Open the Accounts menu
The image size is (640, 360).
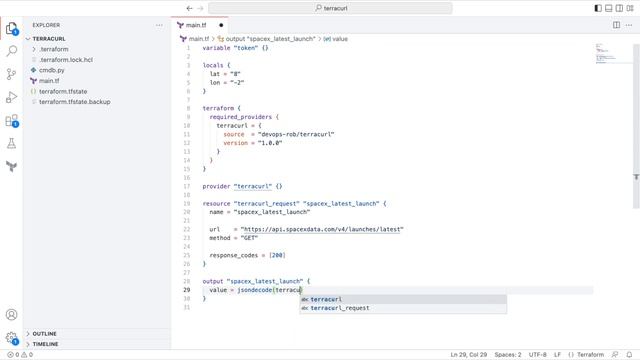point(11,314)
